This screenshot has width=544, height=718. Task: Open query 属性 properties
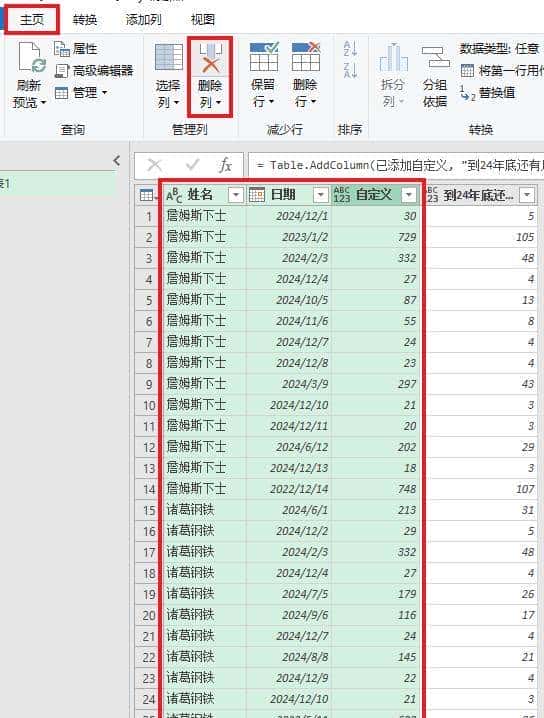(76, 49)
